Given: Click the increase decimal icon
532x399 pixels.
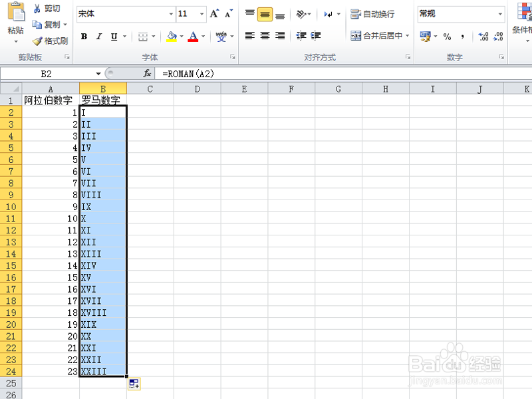Looking at the screenshot, I should pos(483,37).
